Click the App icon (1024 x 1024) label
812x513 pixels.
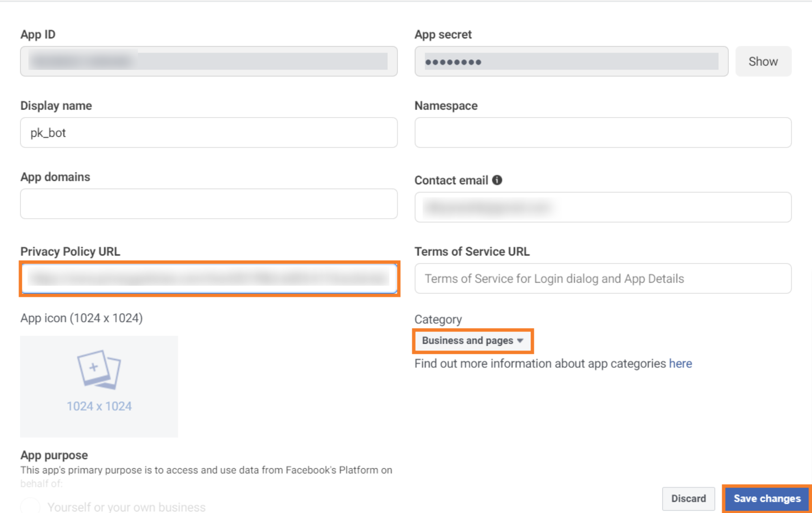coord(82,318)
